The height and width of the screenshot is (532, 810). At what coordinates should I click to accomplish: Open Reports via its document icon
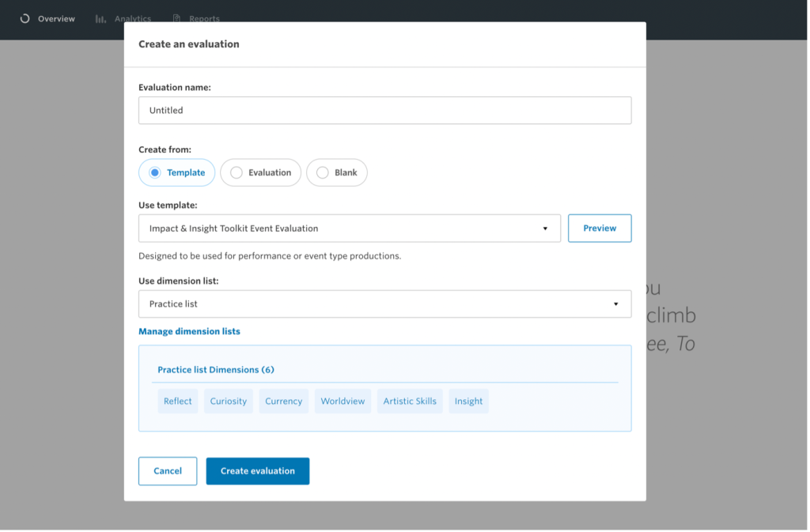(175, 18)
